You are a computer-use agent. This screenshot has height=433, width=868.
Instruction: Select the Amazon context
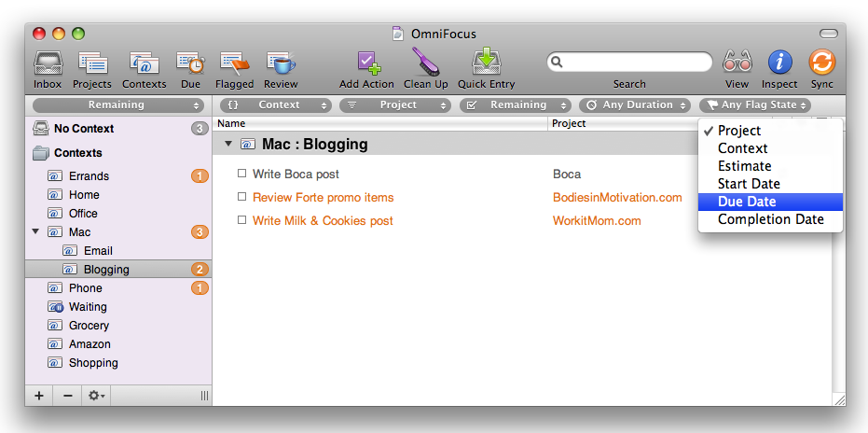click(118, 344)
